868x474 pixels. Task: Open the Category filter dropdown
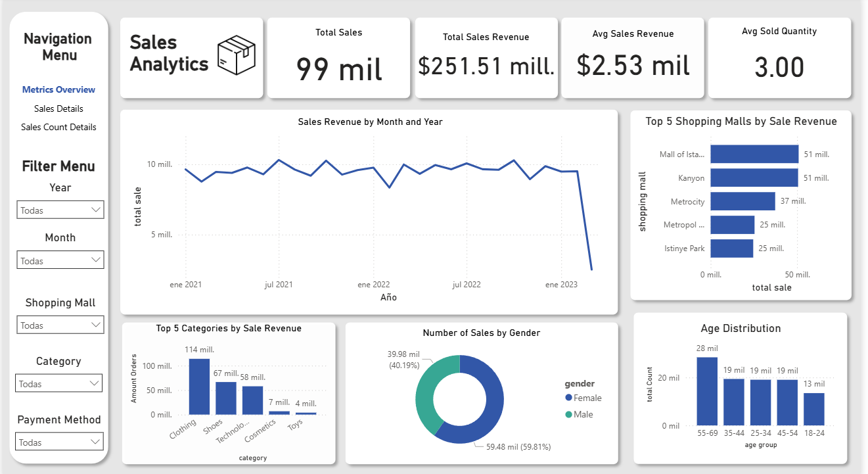[58, 383]
